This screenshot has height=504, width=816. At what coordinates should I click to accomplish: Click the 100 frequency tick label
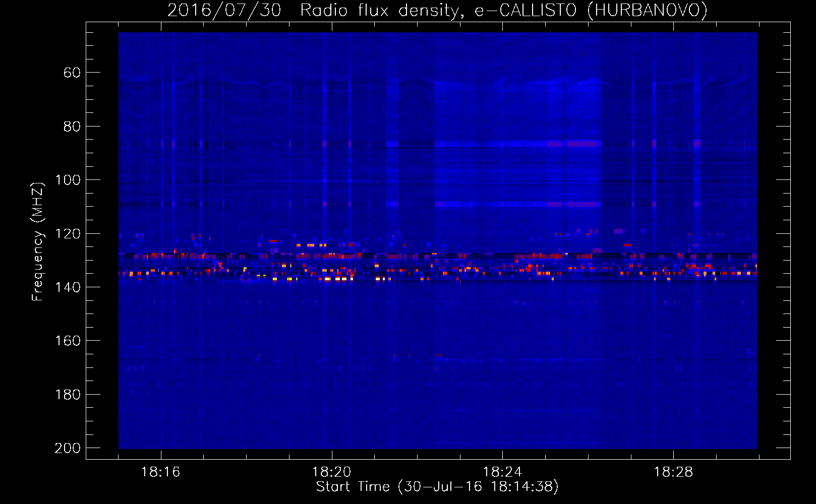point(68,180)
